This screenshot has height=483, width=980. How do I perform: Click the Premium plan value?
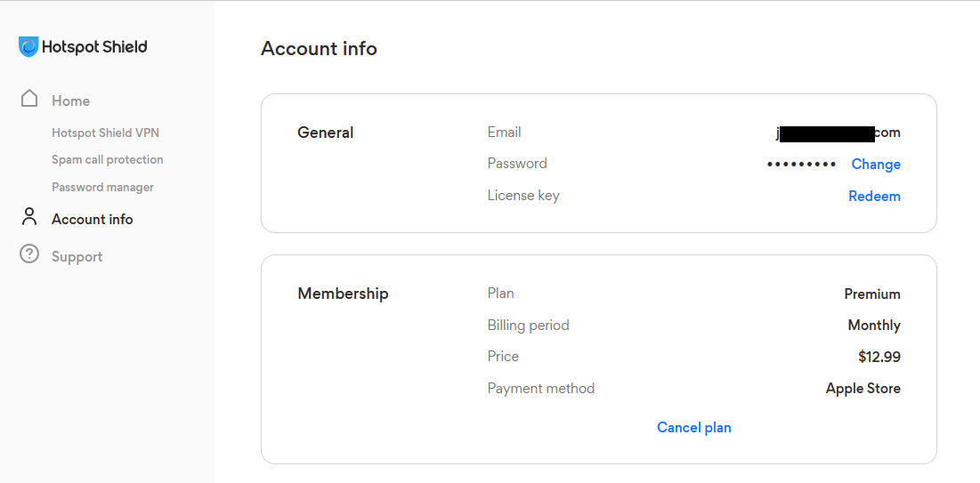(872, 294)
